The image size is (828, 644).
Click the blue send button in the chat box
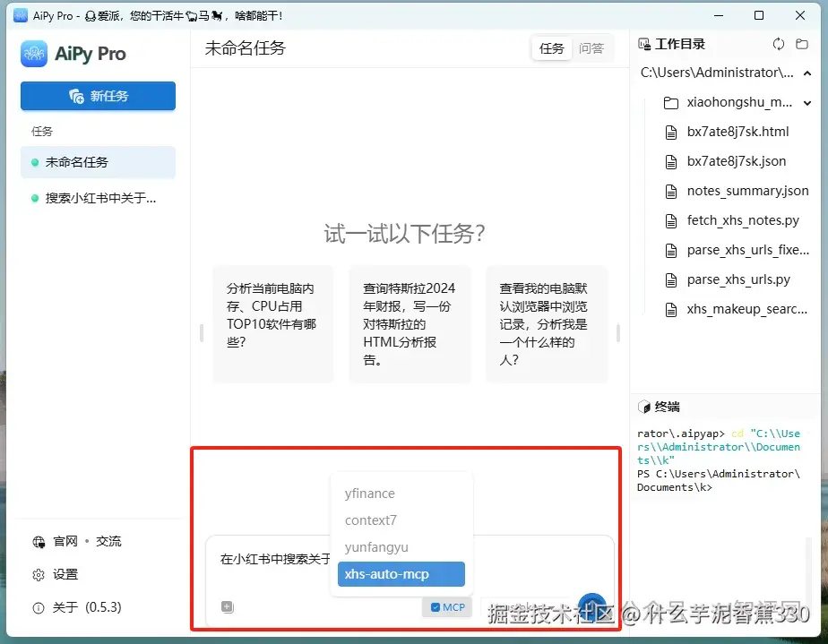[591, 606]
